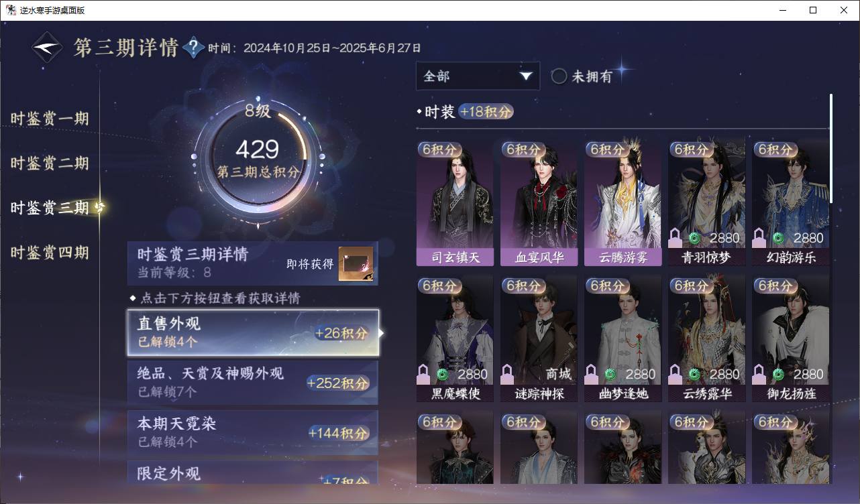
Task: Open the question mark help icon
Action: (x=193, y=48)
